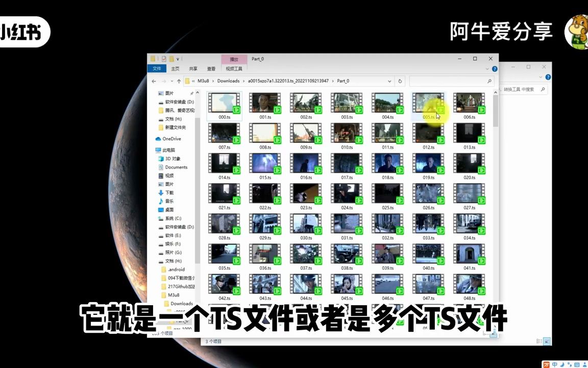Click the back navigation arrow

click(154, 81)
